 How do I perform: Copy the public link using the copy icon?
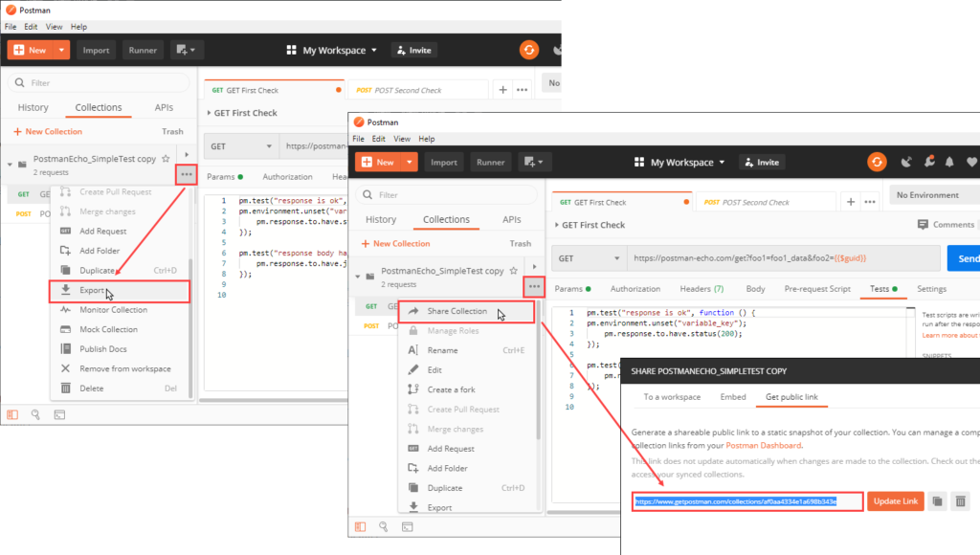coord(937,500)
